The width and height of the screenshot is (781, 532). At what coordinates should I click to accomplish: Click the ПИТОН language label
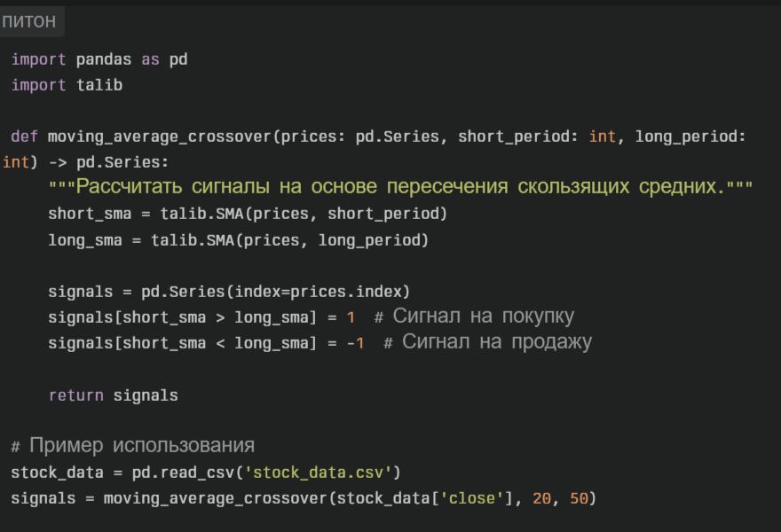click(x=29, y=21)
